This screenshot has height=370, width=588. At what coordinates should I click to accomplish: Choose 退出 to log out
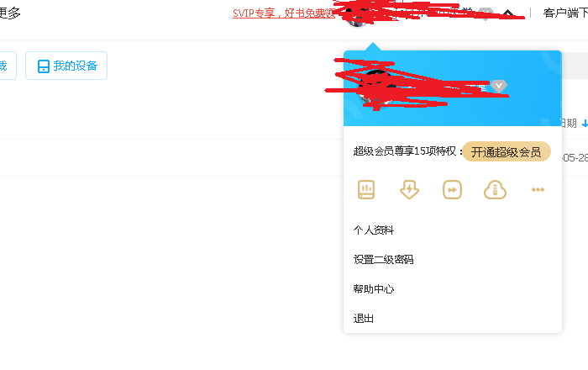point(364,319)
